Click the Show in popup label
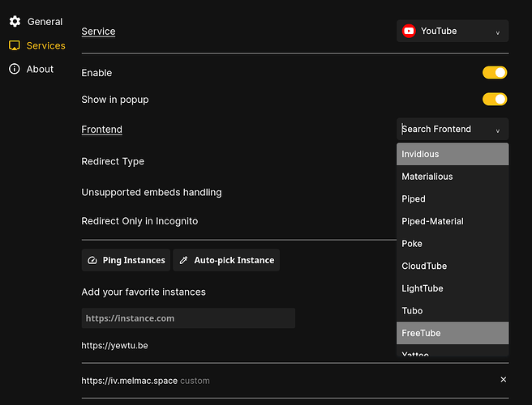532x405 pixels. pos(115,100)
